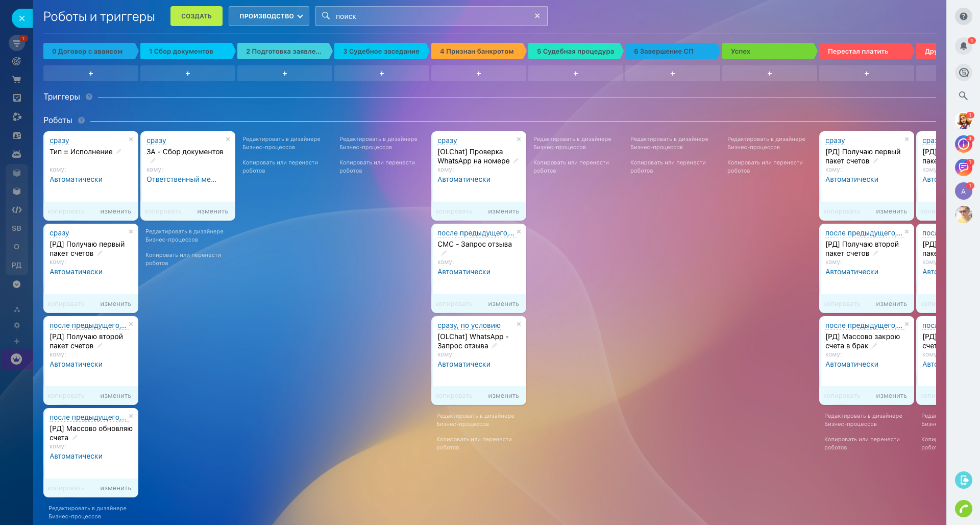980x525 pixels.
Task: Click the plus icon in left sidebar
Action: pyautogui.click(x=17, y=341)
